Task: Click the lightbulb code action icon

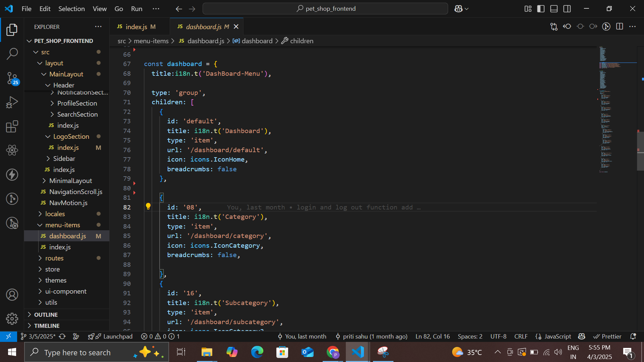Action: pyautogui.click(x=148, y=206)
